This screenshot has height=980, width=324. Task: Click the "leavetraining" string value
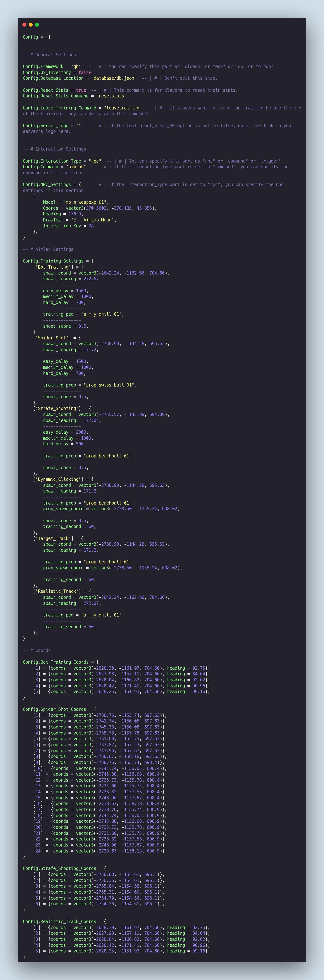pos(123,108)
